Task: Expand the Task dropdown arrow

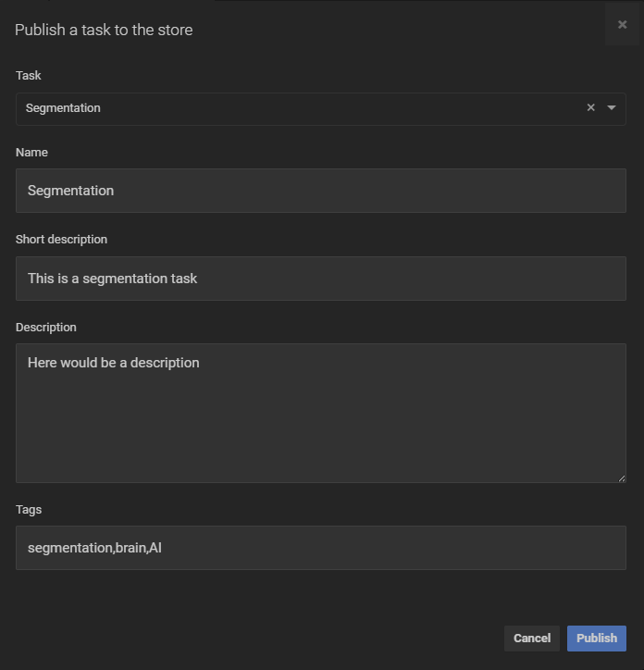Action: pyautogui.click(x=612, y=107)
